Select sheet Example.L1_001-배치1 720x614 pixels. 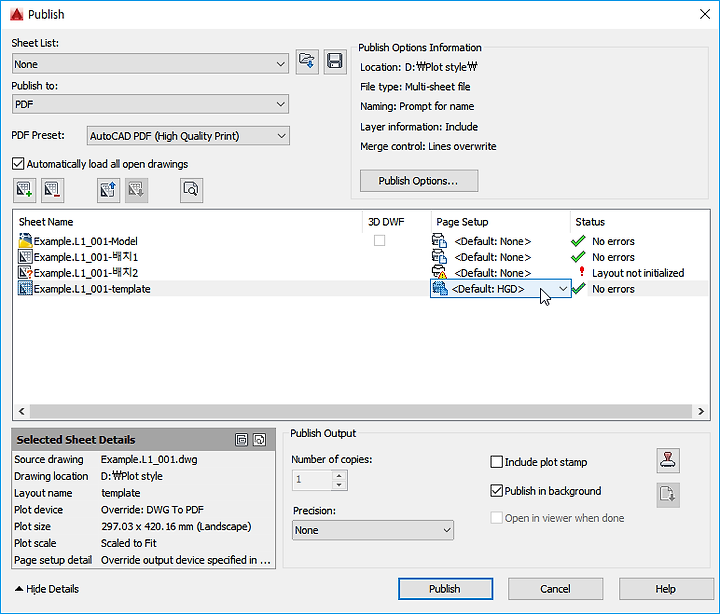coord(85,257)
